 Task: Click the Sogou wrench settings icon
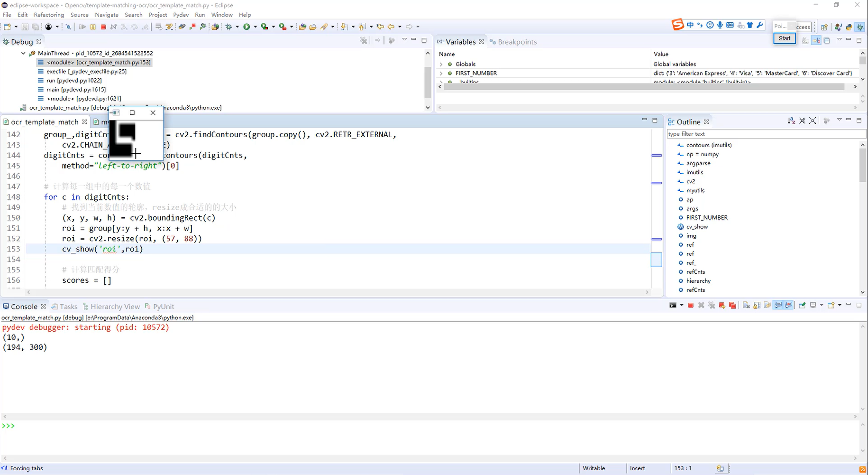pyautogui.click(x=760, y=25)
